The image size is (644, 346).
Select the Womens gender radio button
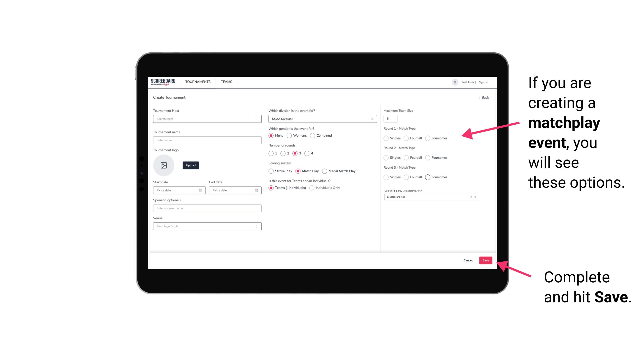click(290, 135)
